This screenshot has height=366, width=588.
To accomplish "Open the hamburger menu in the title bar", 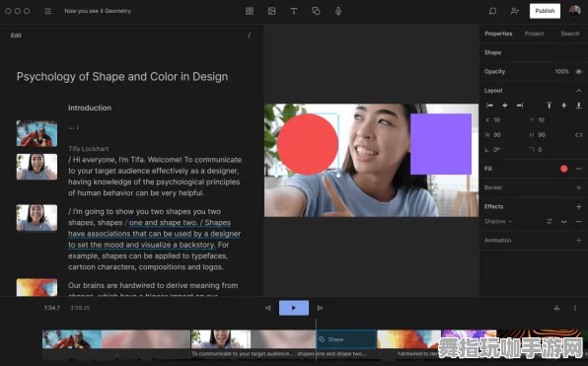I will pyautogui.click(x=48, y=11).
